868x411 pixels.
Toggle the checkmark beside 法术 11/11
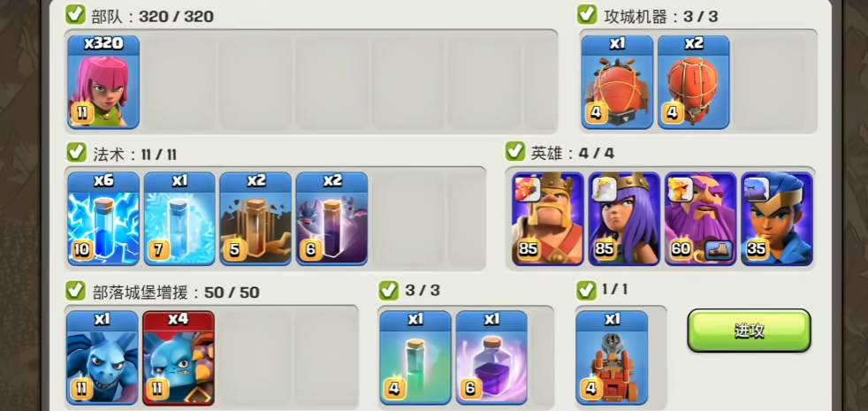click(76, 152)
